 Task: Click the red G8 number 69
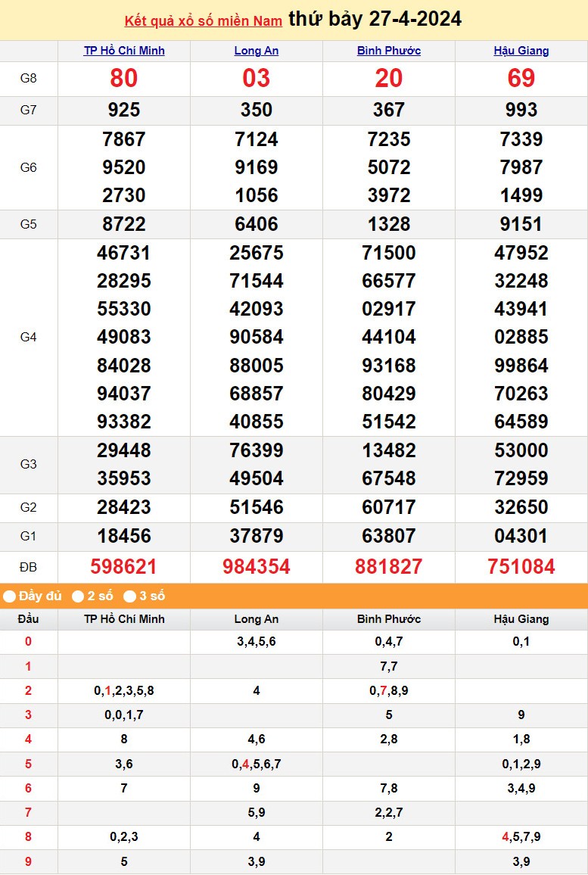521,79
